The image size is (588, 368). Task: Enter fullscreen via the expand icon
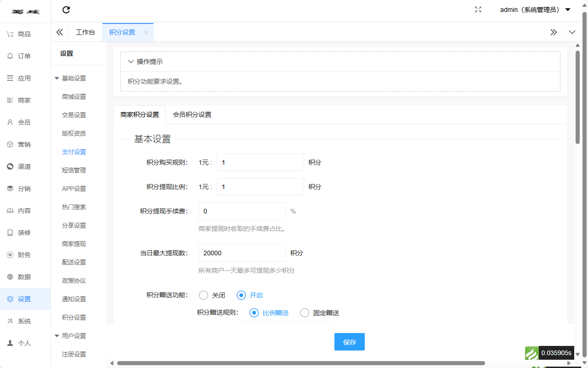pyautogui.click(x=478, y=9)
